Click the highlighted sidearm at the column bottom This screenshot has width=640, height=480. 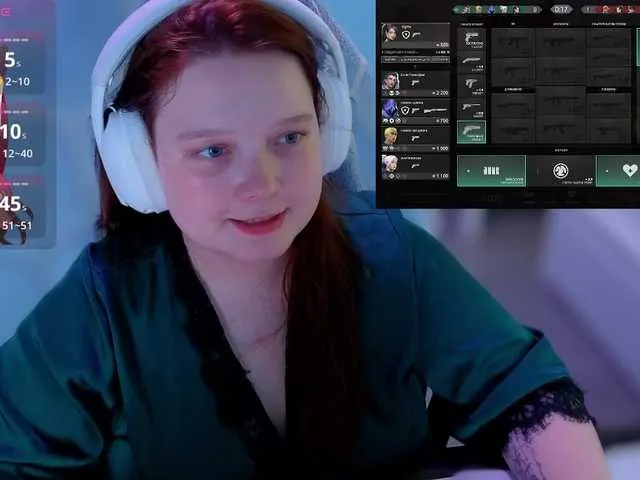click(x=472, y=131)
